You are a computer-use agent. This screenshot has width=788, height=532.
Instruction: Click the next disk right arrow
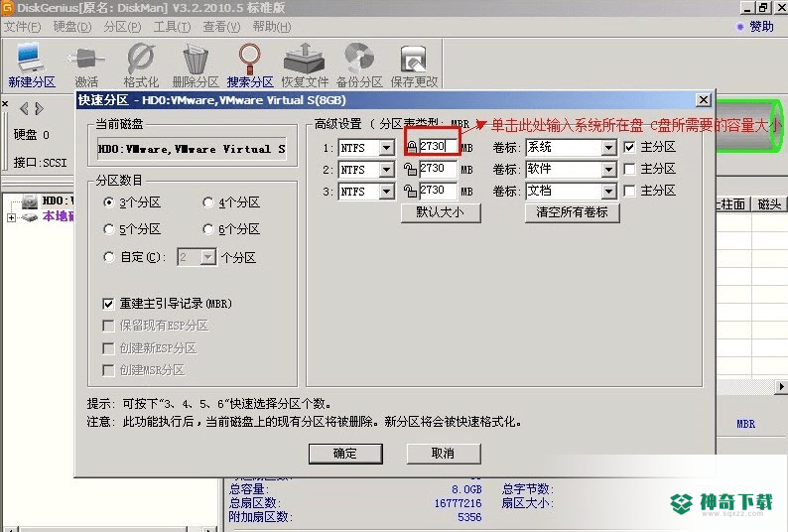39,108
